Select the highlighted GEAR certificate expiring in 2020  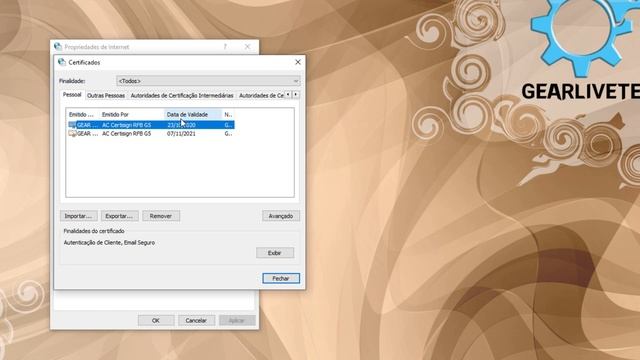coord(151,125)
